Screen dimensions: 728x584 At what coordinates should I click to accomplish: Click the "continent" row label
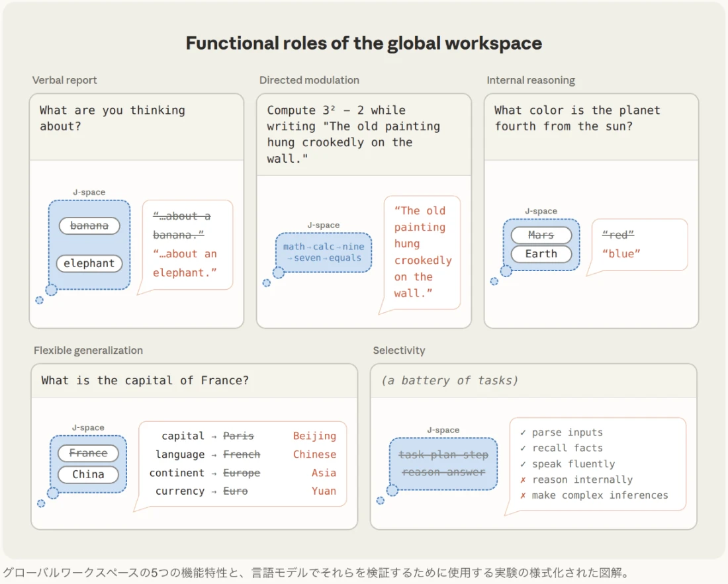coord(177,473)
